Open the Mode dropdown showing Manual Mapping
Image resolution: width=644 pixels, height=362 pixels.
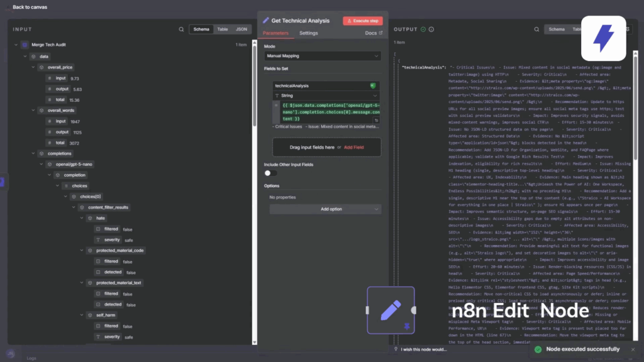coord(322,56)
